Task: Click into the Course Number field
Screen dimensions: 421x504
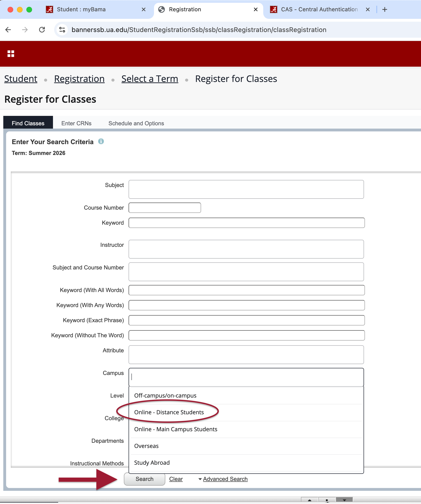Action: (x=165, y=208)
